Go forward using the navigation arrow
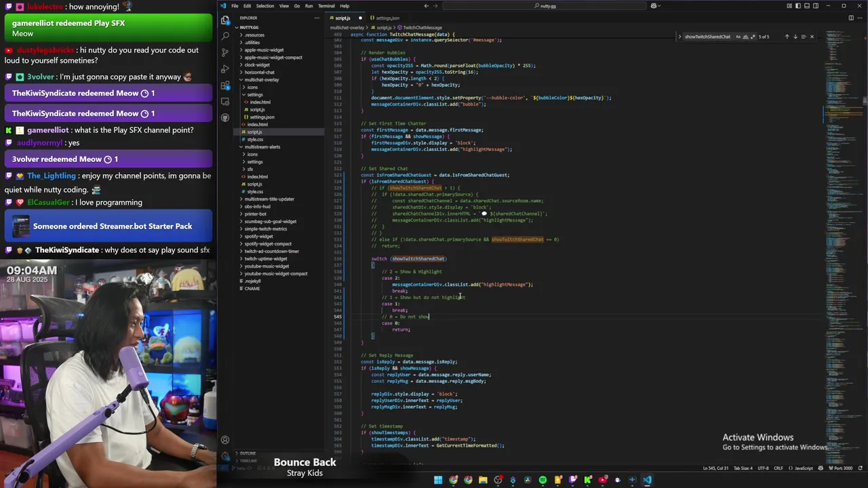 tap(436, 5)
